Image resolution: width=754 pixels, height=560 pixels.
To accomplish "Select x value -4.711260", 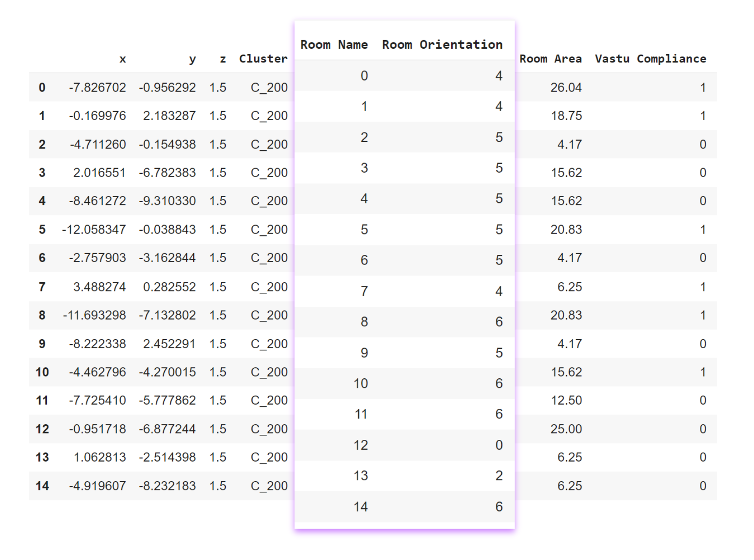I will click(97, 144).
